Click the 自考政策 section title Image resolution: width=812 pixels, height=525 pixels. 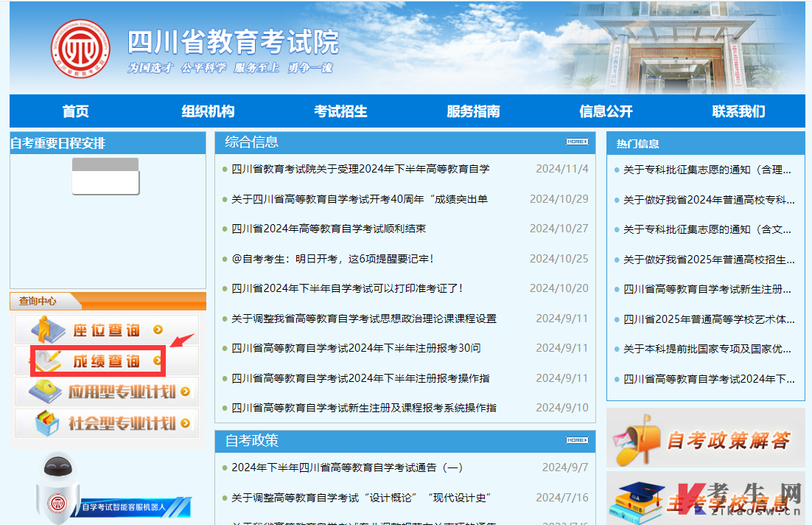pos(252,440)
